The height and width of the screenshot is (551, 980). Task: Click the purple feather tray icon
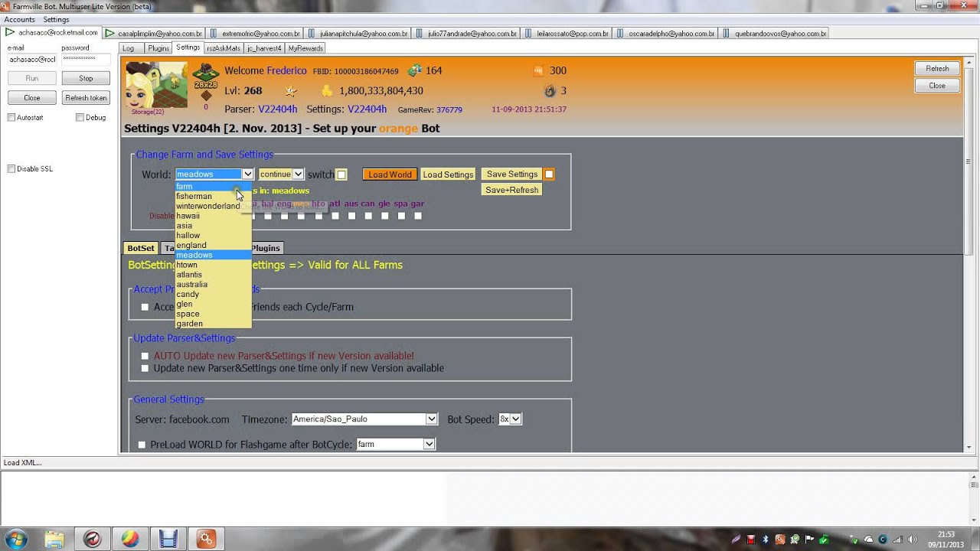736,540
